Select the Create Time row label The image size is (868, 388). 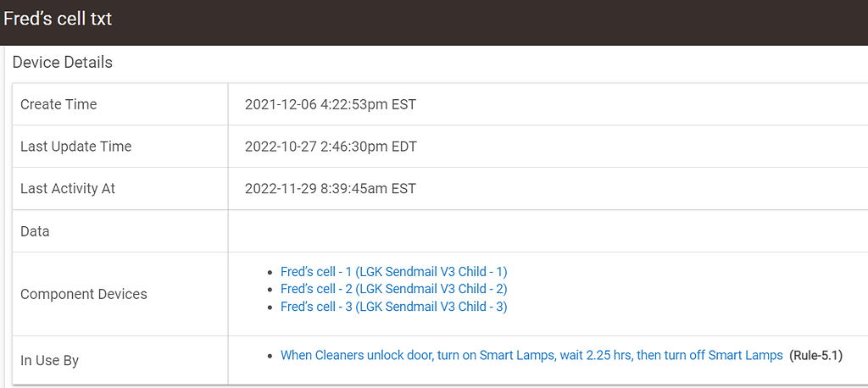(x=58, y=104)
